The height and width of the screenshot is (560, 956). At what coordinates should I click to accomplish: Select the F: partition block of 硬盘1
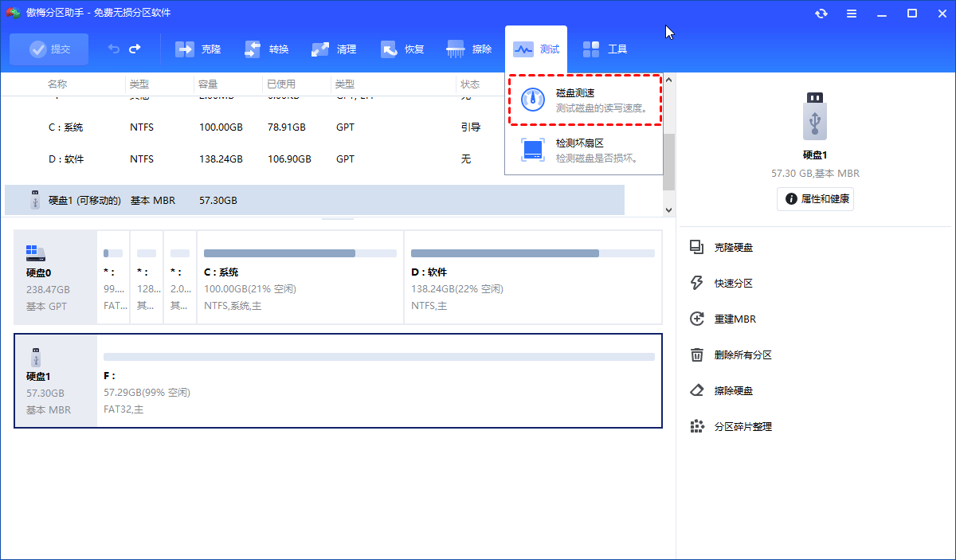[379, 381]
